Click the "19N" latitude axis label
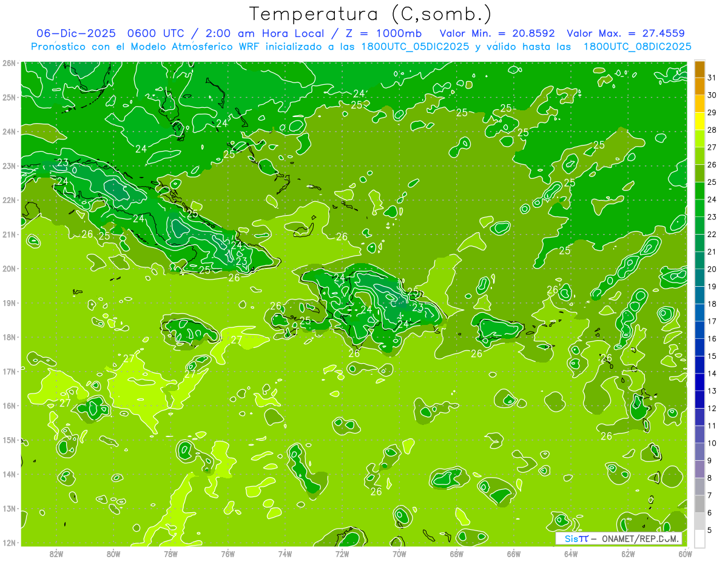 tap(9, 303)
